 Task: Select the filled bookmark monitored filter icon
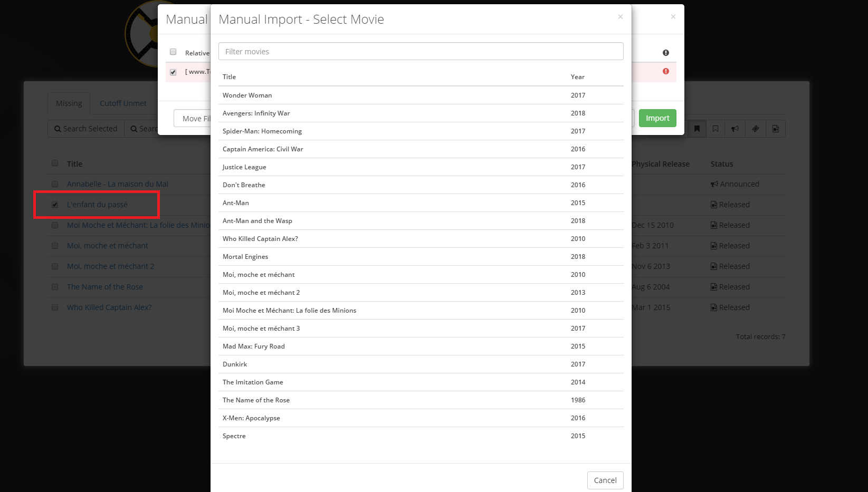pos(697,128)
